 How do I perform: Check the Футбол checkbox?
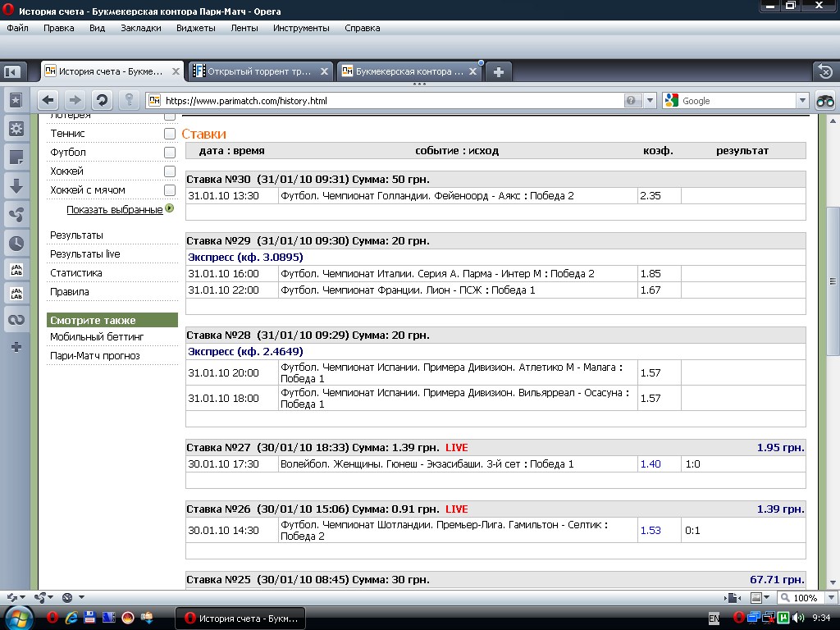pos(170,153)
